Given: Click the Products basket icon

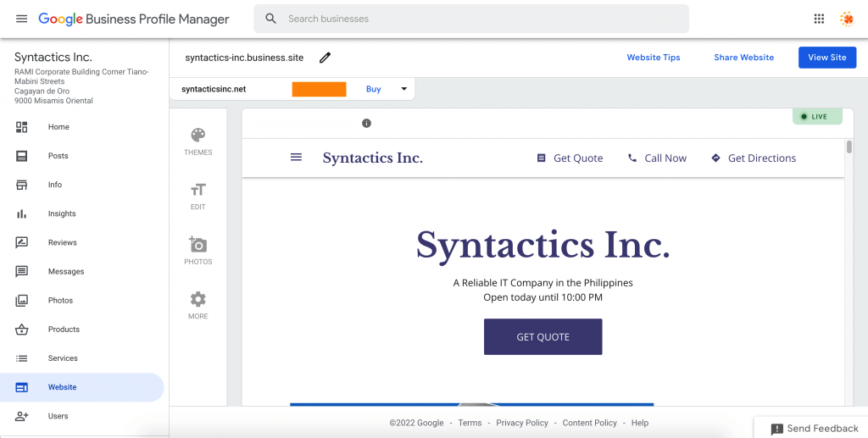Looking at the screenshot, I should pyautogui.click(x=21, y=330).
